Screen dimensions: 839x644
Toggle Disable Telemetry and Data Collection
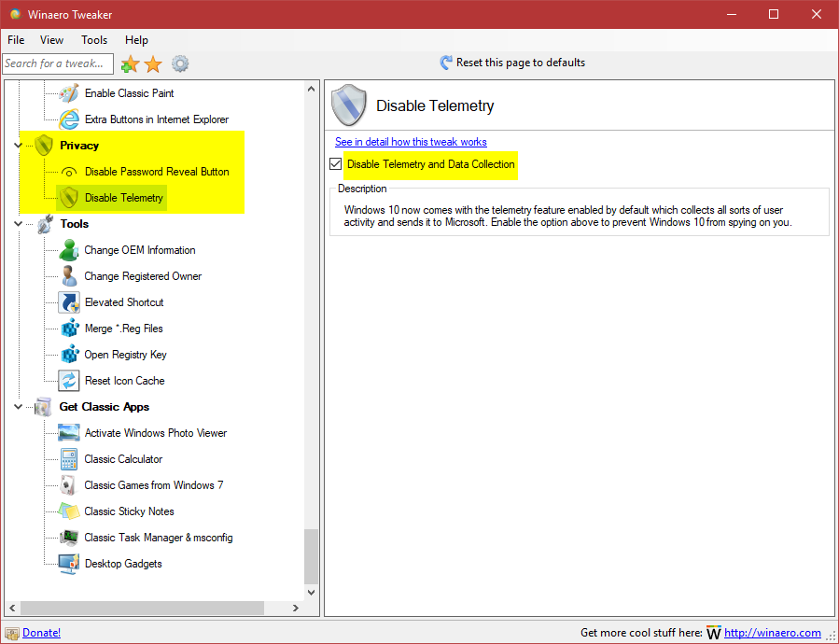[335, 164]
